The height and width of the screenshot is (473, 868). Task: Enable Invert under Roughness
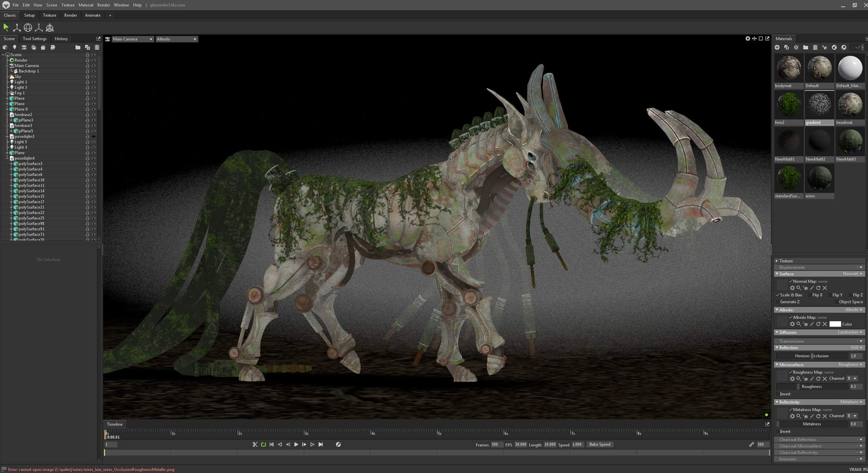(778, 394)
